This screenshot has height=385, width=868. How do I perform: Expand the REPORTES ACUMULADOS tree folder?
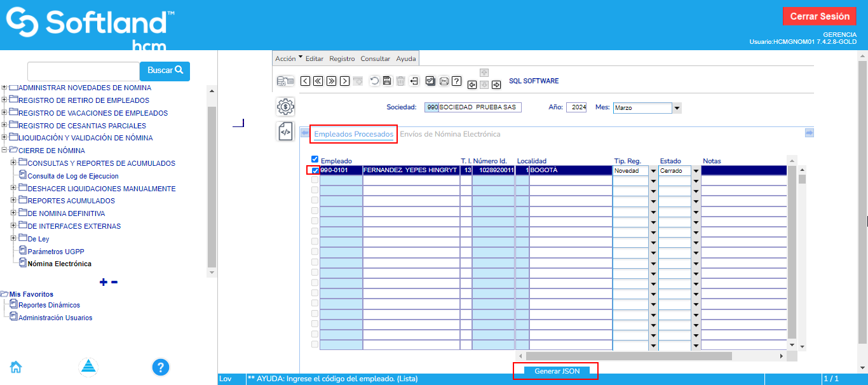(x=14, y=201)
